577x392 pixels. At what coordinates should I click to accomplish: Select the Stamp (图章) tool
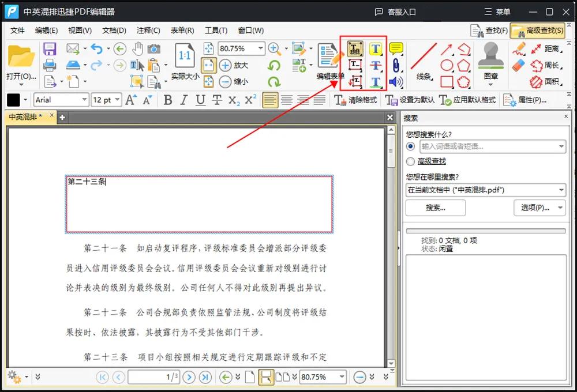[x=491, y=62]
